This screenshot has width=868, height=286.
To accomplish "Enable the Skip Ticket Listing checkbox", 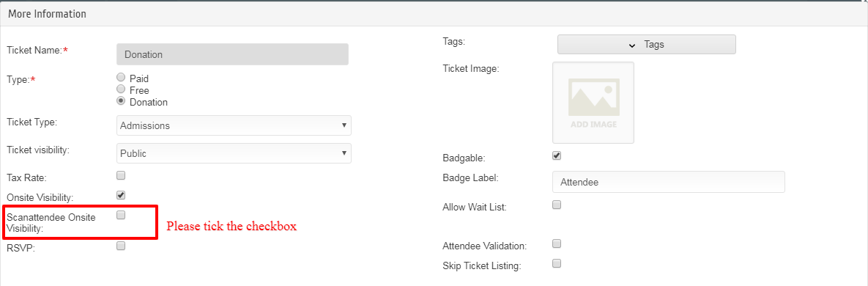I will pyautogui.click(x=557, y=263).
